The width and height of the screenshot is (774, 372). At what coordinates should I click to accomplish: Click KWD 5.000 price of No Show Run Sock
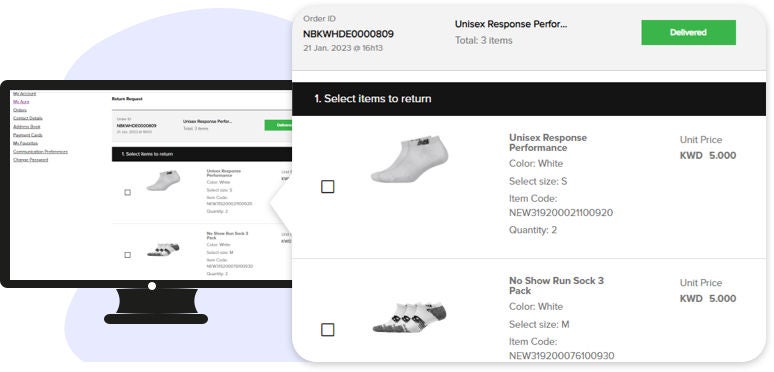[x=708, y=298]
